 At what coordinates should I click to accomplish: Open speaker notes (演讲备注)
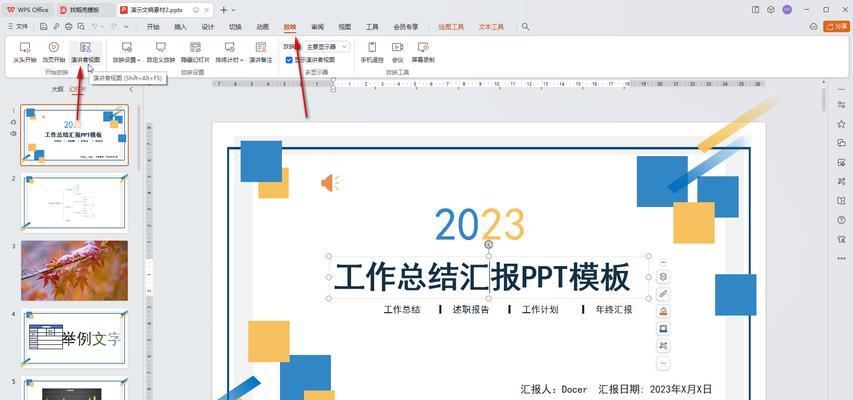(x=261, y=52)
